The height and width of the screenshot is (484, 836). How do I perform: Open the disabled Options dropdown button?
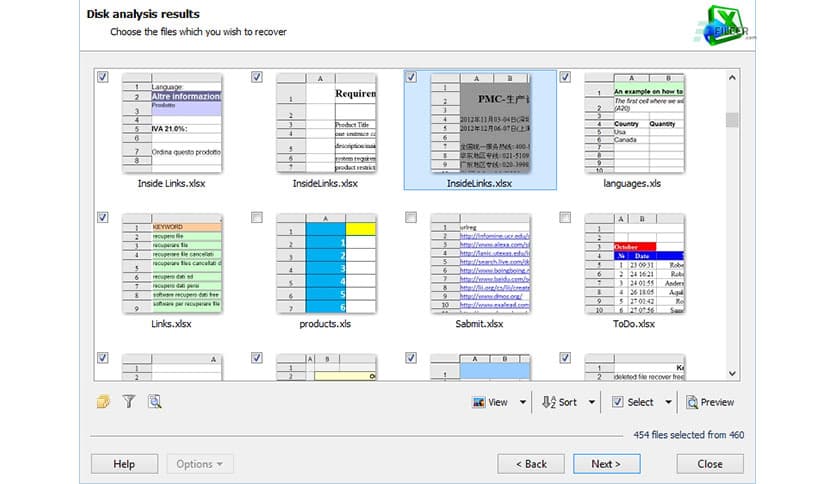click(x=200, y=464)
